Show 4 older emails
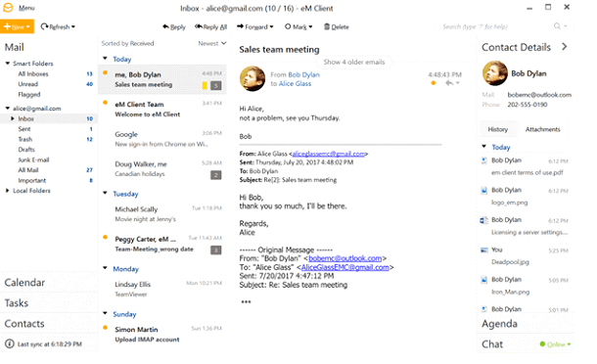This screenshot has height=364, width=597. click(354, 62)
